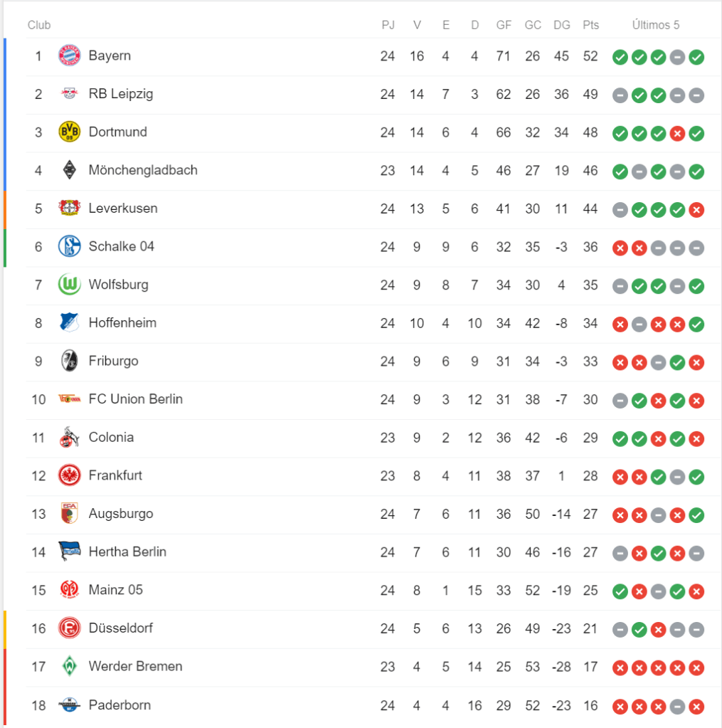Select the Dortmund BVB crest icon

pyautogui.click(x=69, y=132)
